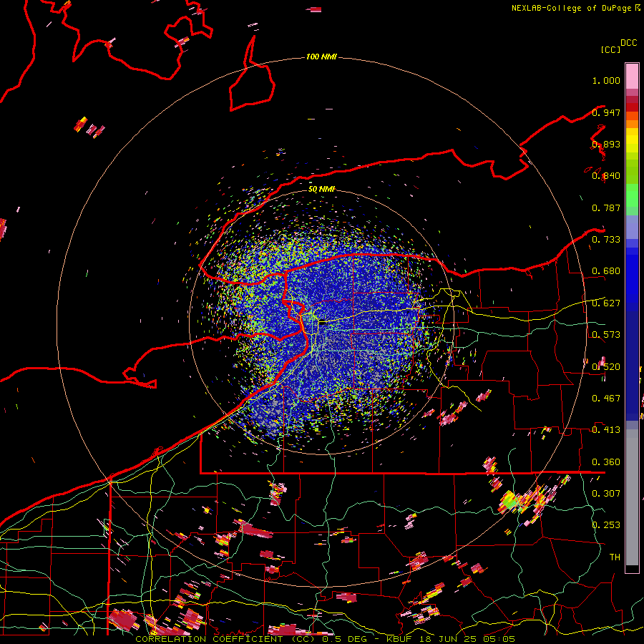Click the TH label at the scale bottom
This screenshot has height=644, width=644.
point(615,557)
